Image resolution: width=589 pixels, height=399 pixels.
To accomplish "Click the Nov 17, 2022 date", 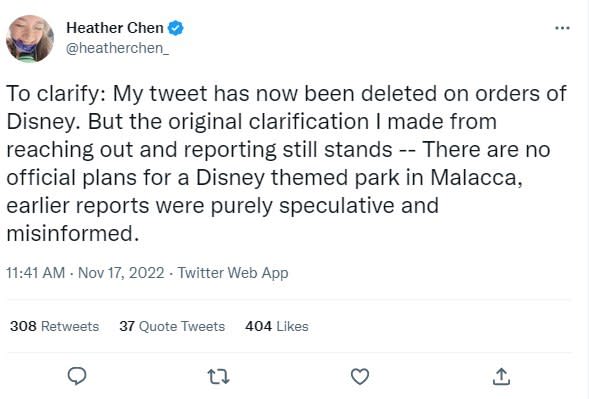I will click(x=121, y=273).
